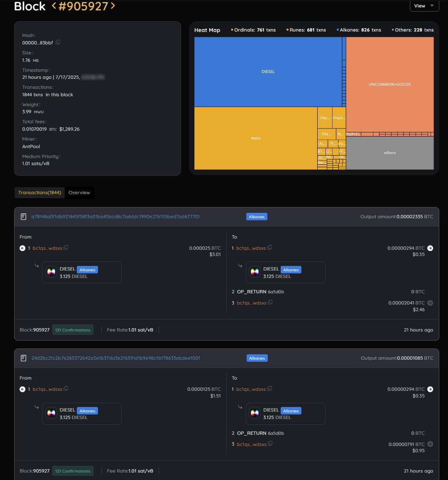This screenshot has width=448, height=480.
Task: Click left arrow on first transaction input
Action: click(22, 248)
